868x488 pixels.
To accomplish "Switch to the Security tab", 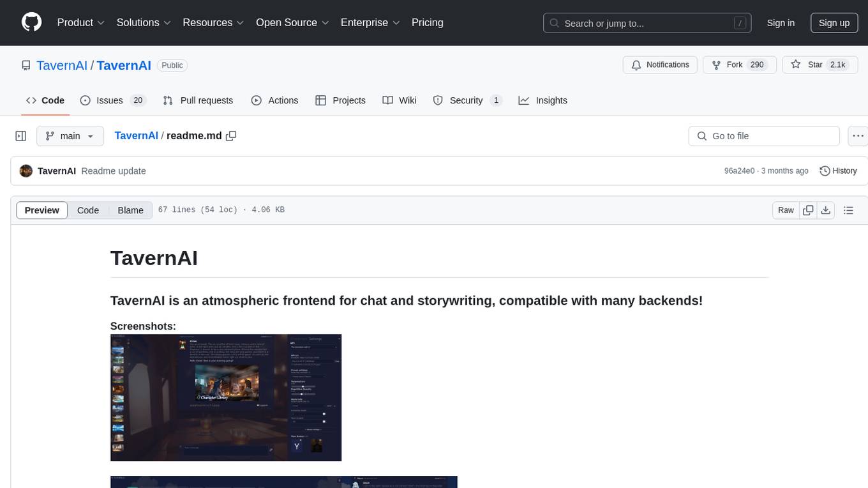I will (467, 100).
